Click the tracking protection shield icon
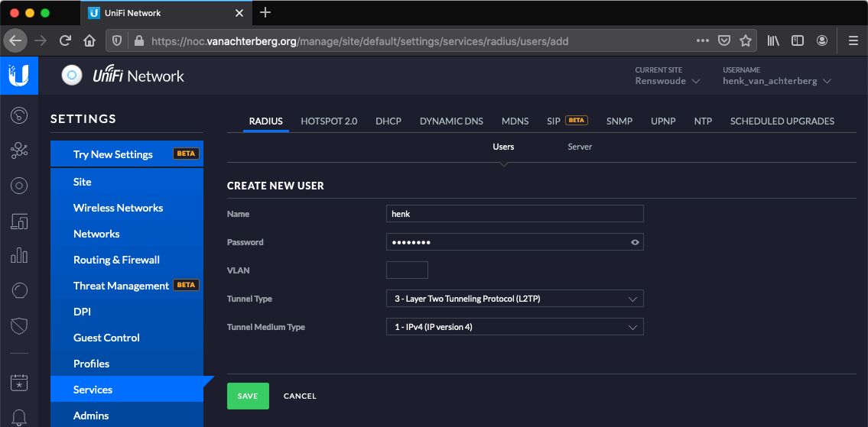The image size is (868, 427). coord(117,40)
